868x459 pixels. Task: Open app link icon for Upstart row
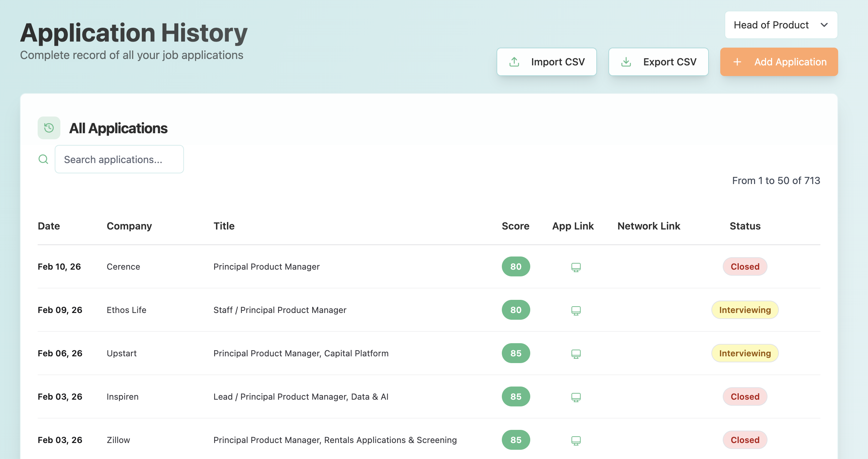pos(576,354)
